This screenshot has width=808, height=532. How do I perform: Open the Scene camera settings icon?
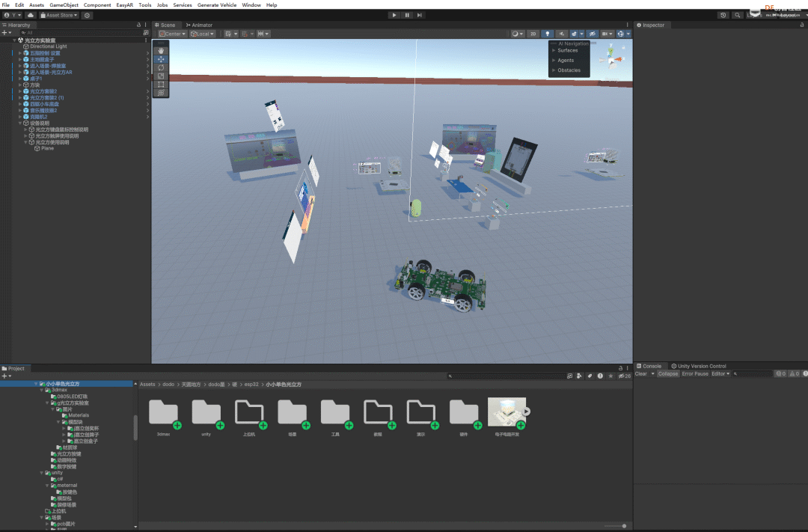pyautogui.click(x=607, y=34)
